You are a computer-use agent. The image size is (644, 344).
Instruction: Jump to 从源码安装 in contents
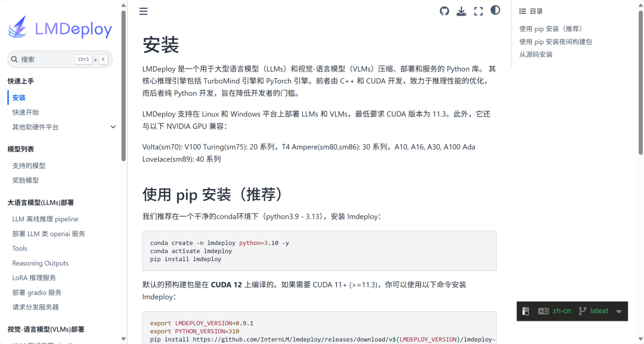coord(536,54)
